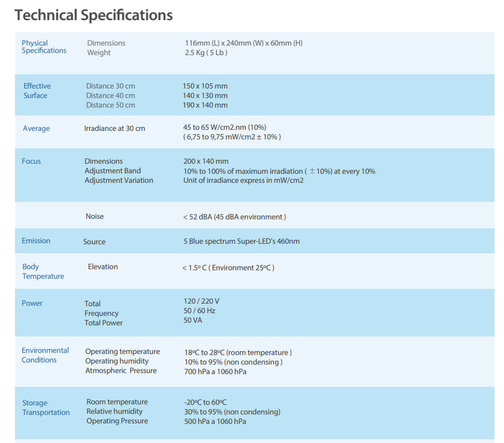This screenshot has height=443, width=504.
Task: Click the 5 Blue spectrum Super-LED's text
Action: [x=241, y=241]
